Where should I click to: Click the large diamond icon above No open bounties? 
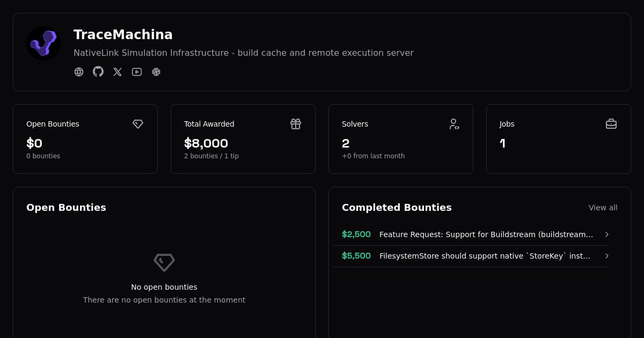pos(164,262)
